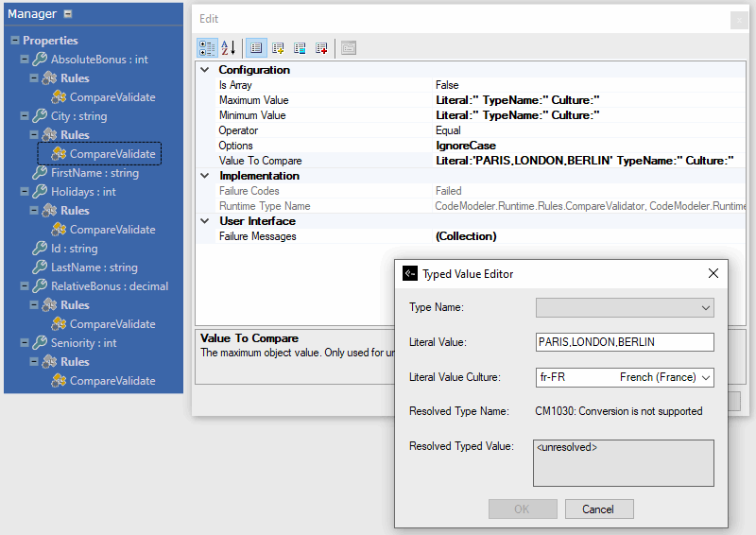
Task: Click the highlighted property list toolbar icon
Action: [x=256, y=48]
